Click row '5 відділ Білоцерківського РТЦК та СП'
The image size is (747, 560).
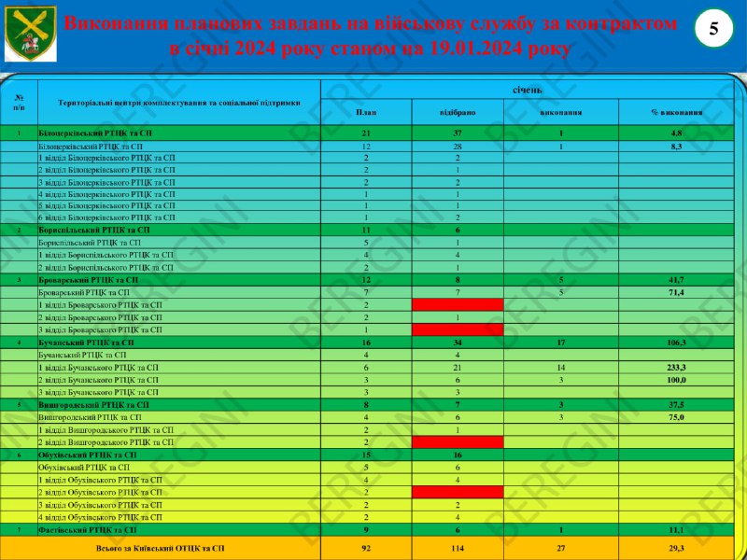(x=367, y=205)
